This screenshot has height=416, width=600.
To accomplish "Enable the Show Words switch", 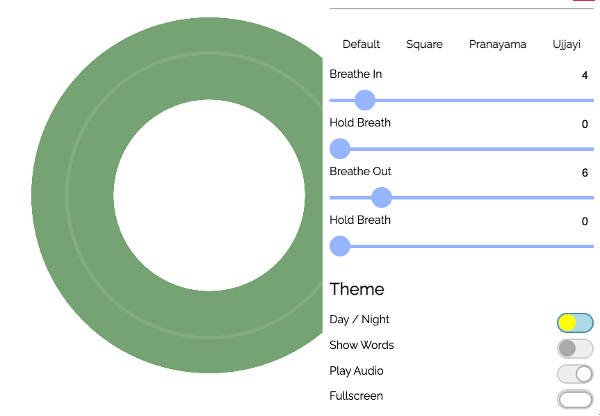I will tap(575, 348).
